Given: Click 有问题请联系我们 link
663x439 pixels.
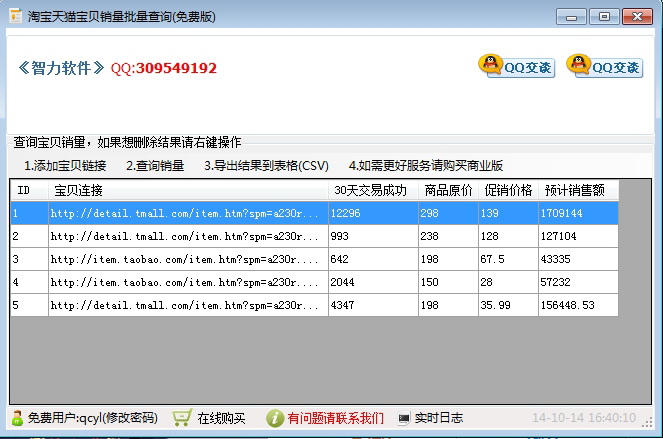Looking at the screenshot, I should point(335,418).
